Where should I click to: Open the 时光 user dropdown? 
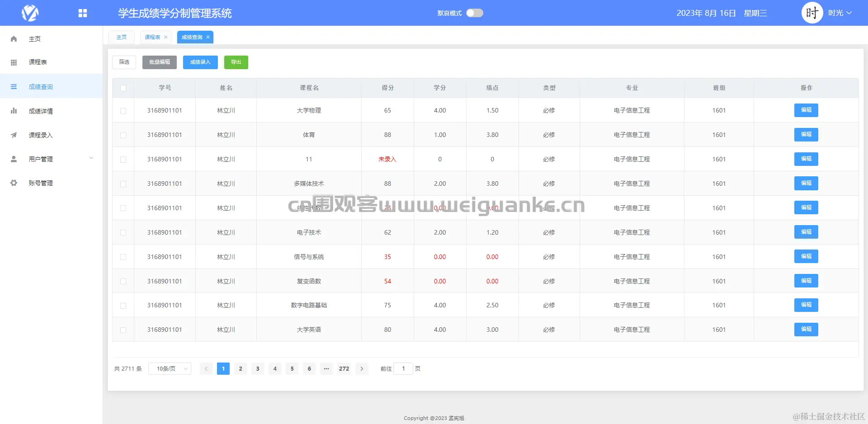[840, 13]
